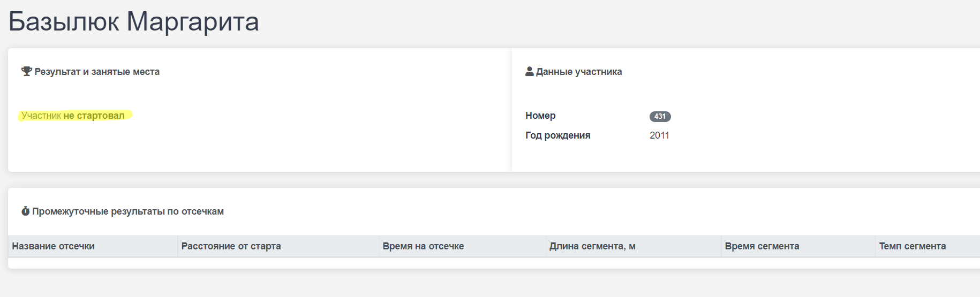
Task: Click the person icon beside participant data
Action: pos(529,71)
